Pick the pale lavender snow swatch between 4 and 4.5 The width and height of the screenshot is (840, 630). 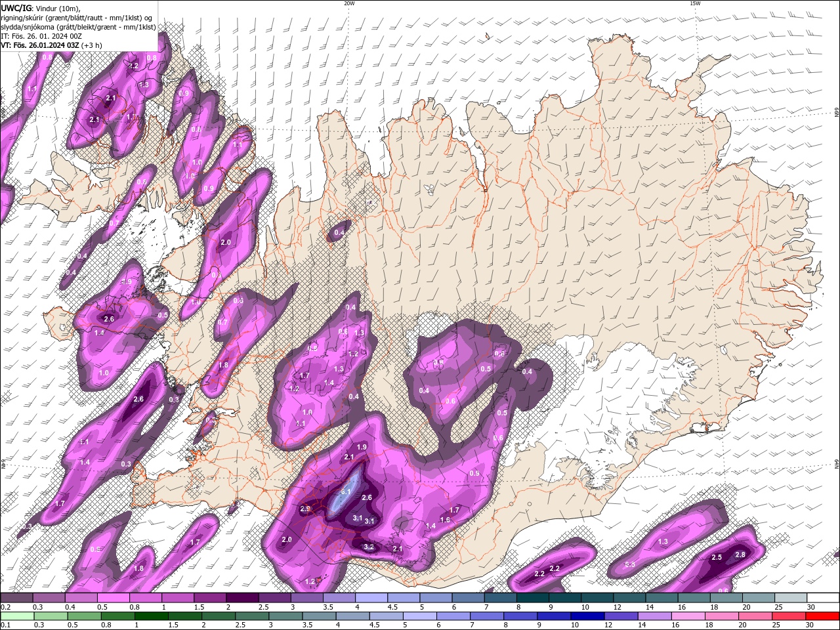pyautogui.click(x=371, y=598)
